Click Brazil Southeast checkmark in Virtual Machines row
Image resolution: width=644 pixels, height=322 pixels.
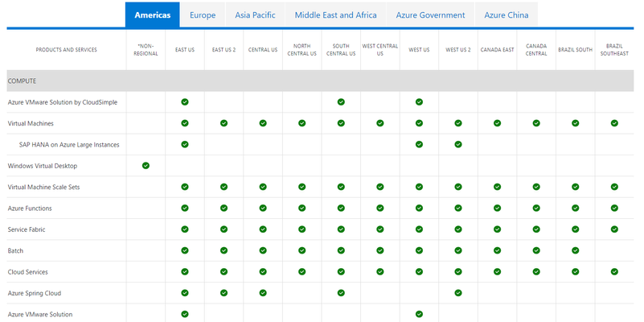pos(614,123)
